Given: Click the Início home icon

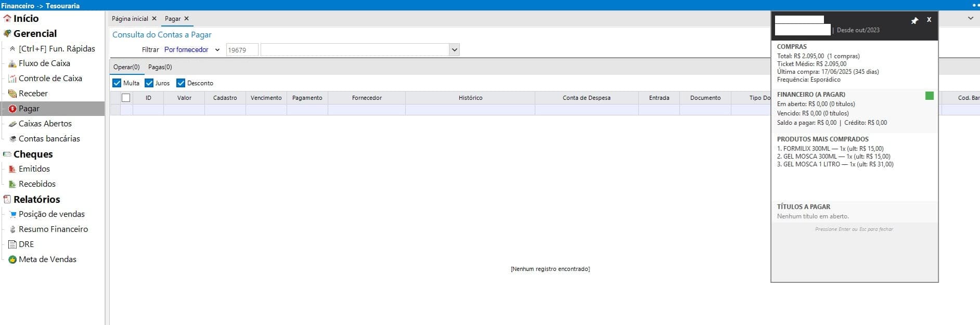Looking at the screenshot, I should (x=7, y=18).
